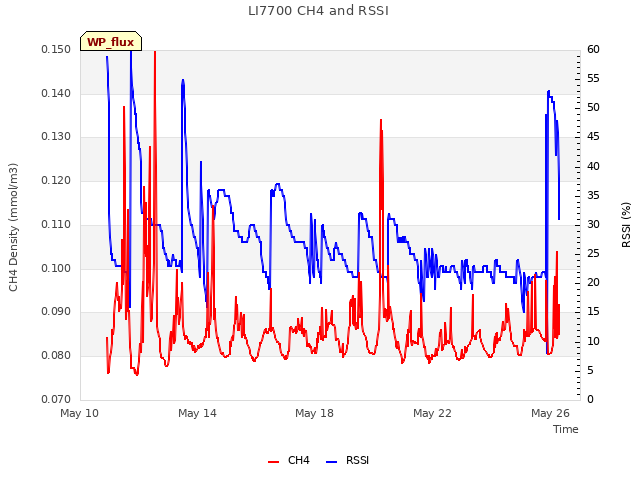Click the 35 RSSI axis tick label
640x480 pixels.
[593, 196]
